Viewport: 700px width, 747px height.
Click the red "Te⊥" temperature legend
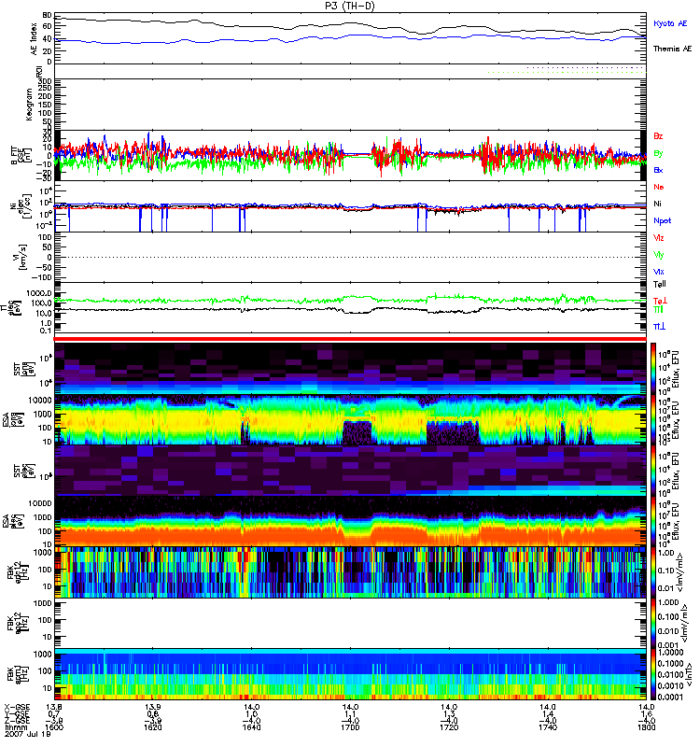(660, 301)
